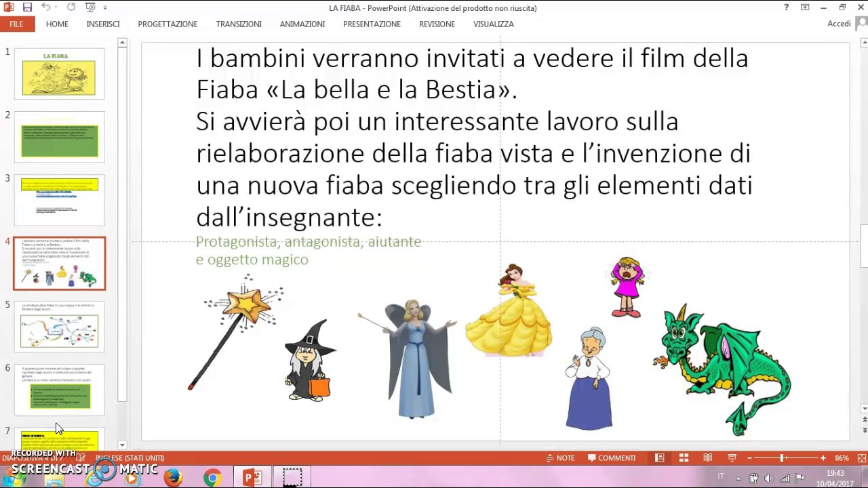Start Slide Show view icon in status bar
The image size is (868, 488).
point(732,458)
